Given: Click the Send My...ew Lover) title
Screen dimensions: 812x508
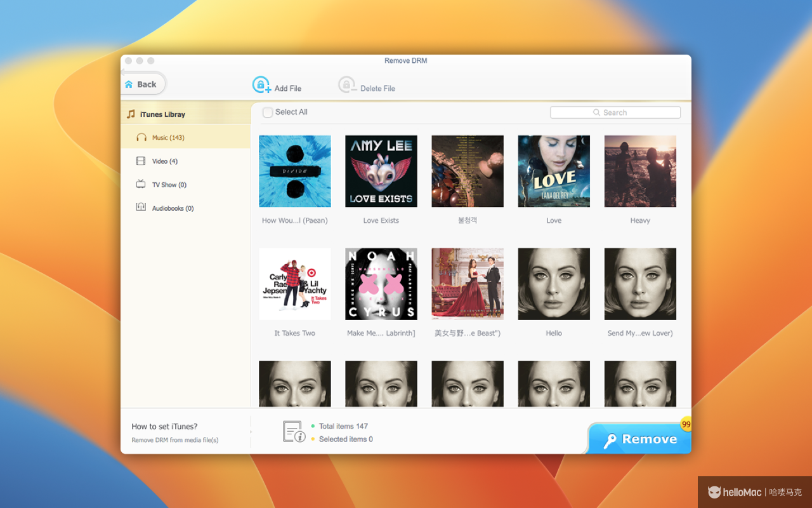Looking at the screenshot, I should (x=640, y=333).
